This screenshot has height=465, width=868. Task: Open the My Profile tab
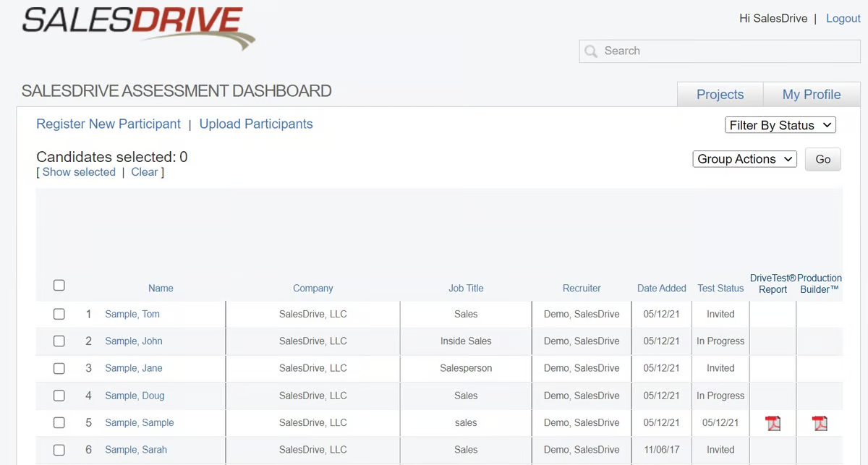click(x=811, y=94)
